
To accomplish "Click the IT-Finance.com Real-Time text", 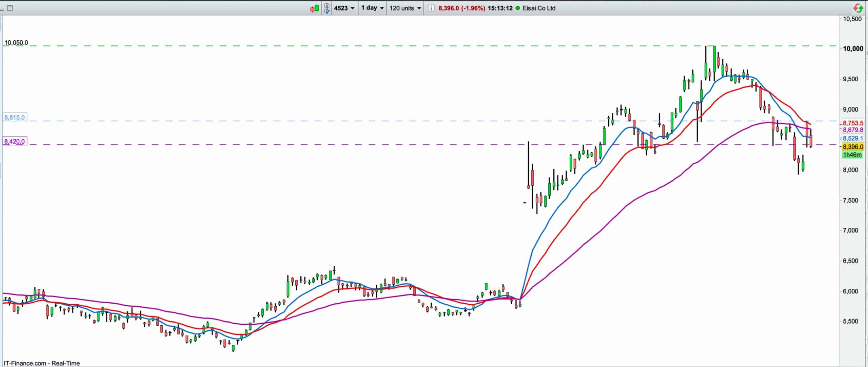I will [x=42, y=363].
